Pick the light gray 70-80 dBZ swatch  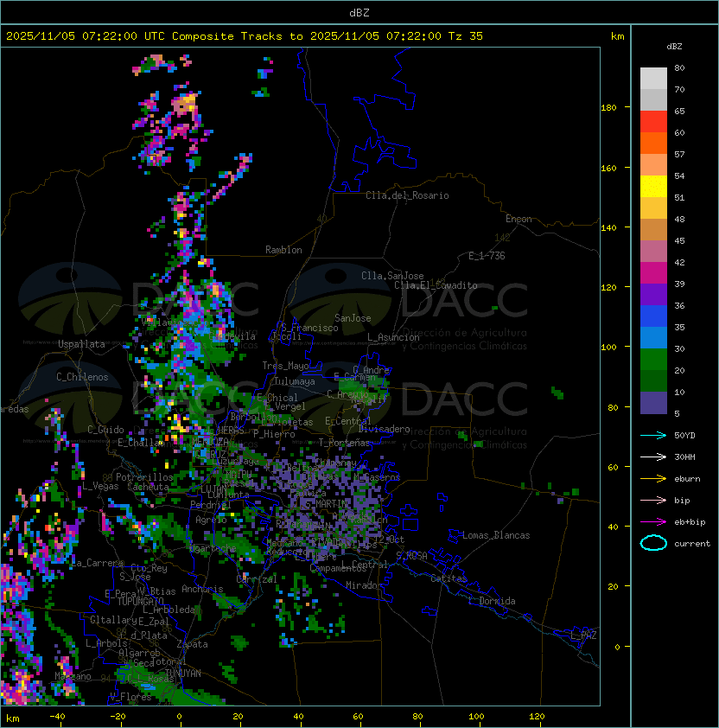pos(653,78)
